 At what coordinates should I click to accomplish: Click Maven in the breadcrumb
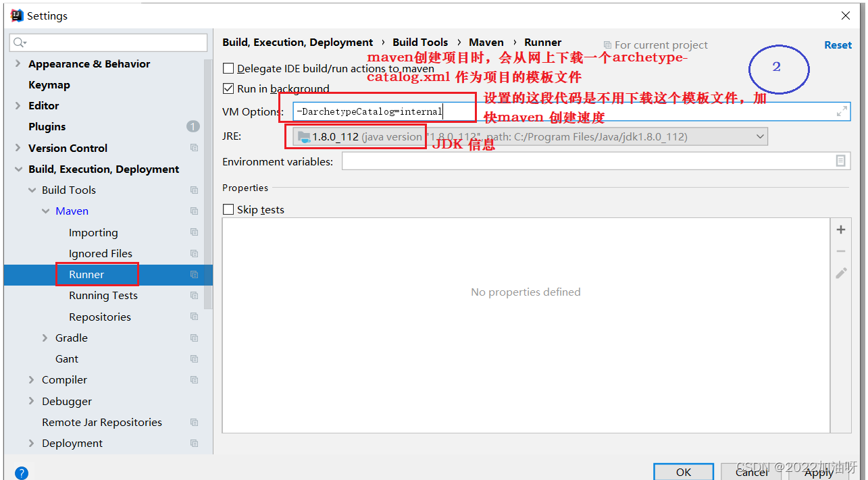tap(486, 42)
